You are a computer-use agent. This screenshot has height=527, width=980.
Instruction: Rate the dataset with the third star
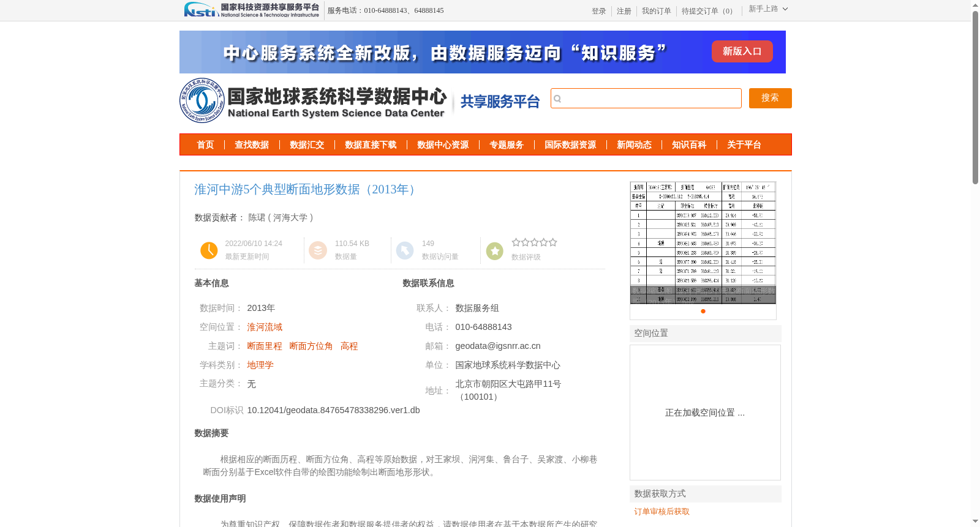(x=535, y=242)
